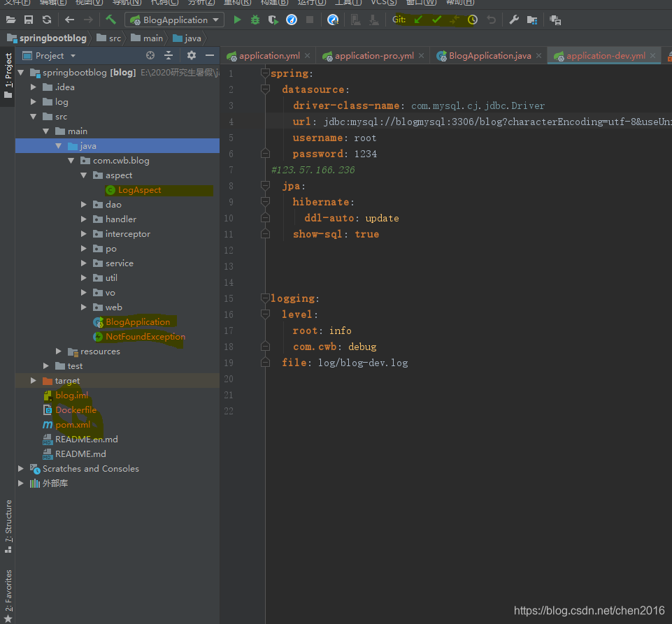The width and height of the screenshot is (672, 624).
Task: Select the LogAspect class
Action: 139,190
